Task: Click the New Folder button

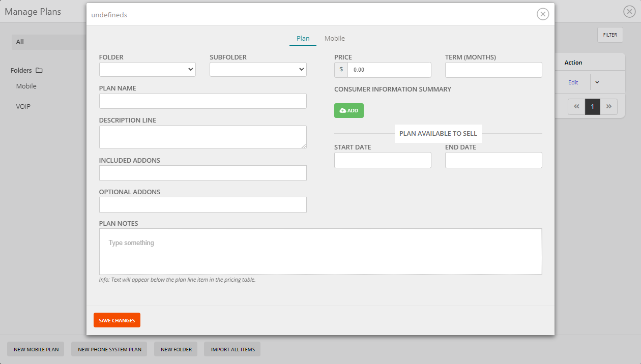Action: coord(176,349)
